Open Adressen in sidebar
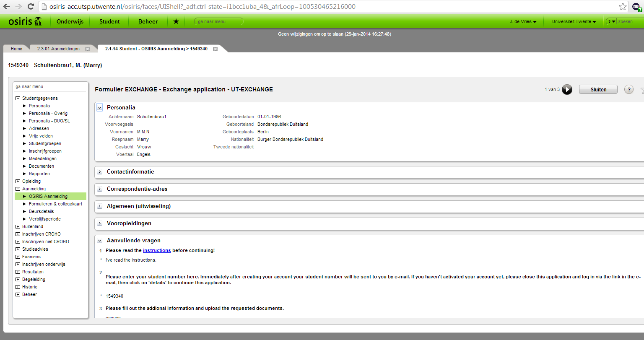The height and width of the screenshot is (340, 644). (39, 128)
